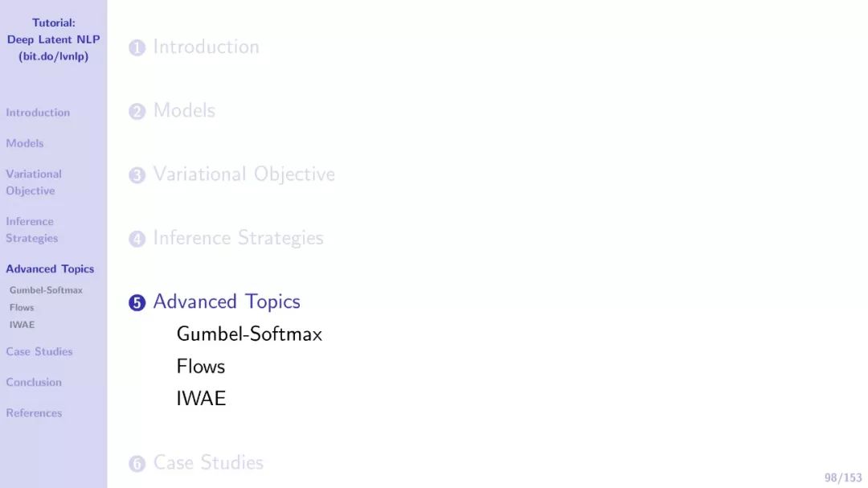Select Variational Objective in the sidebar
The width and height of the screenshot is (868, 488).
point(34,182)
